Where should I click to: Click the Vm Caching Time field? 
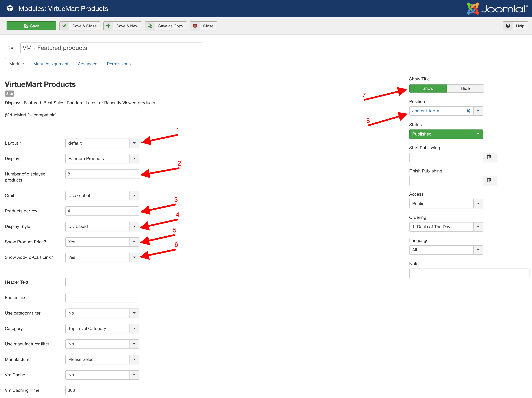pos(102,390)
